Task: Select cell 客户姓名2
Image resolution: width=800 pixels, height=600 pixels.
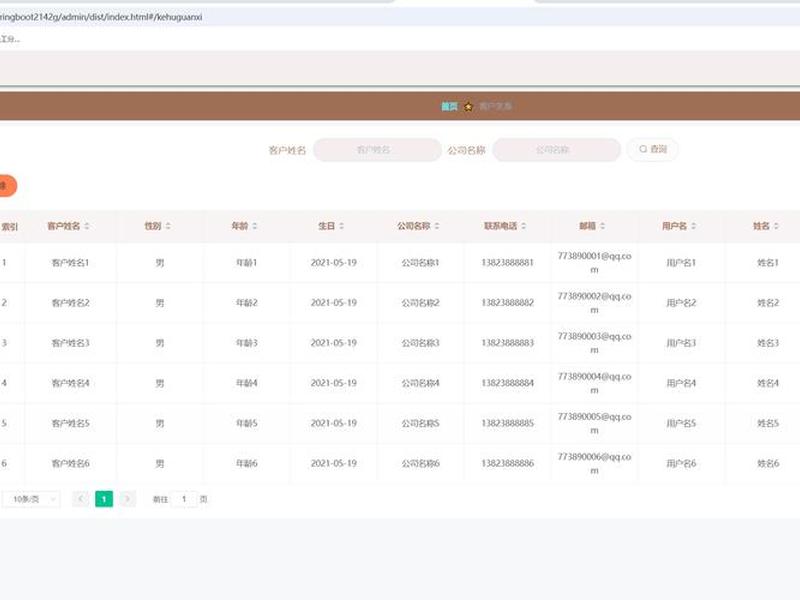Action: [x=70, y=303]
